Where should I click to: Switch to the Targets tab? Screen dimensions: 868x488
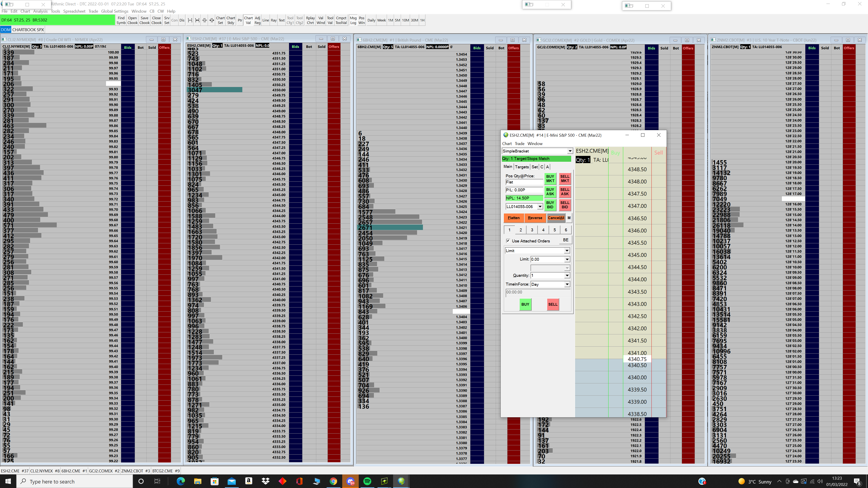[x=522, y=167]
